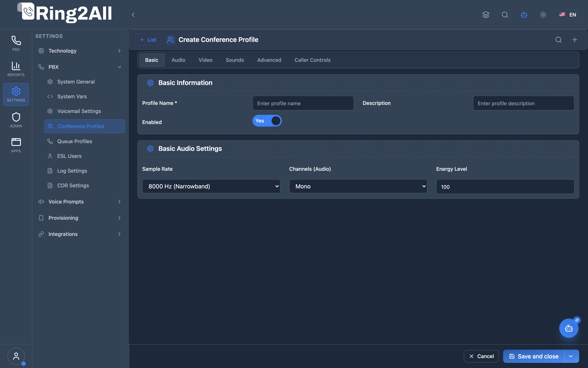Click the robot assistant icon in header

point(524,15)
